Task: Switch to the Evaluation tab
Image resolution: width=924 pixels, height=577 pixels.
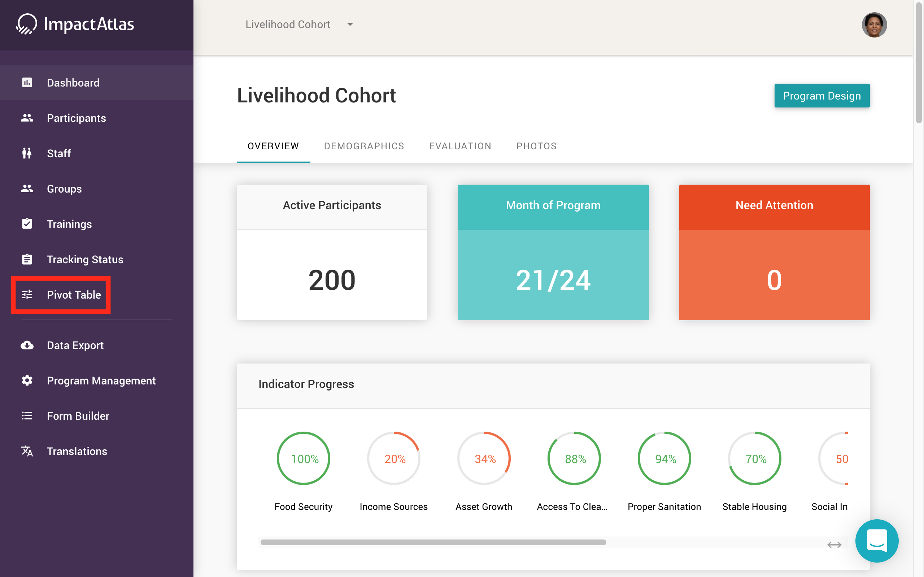Action: pyautogui.click(x=460, y=146)
